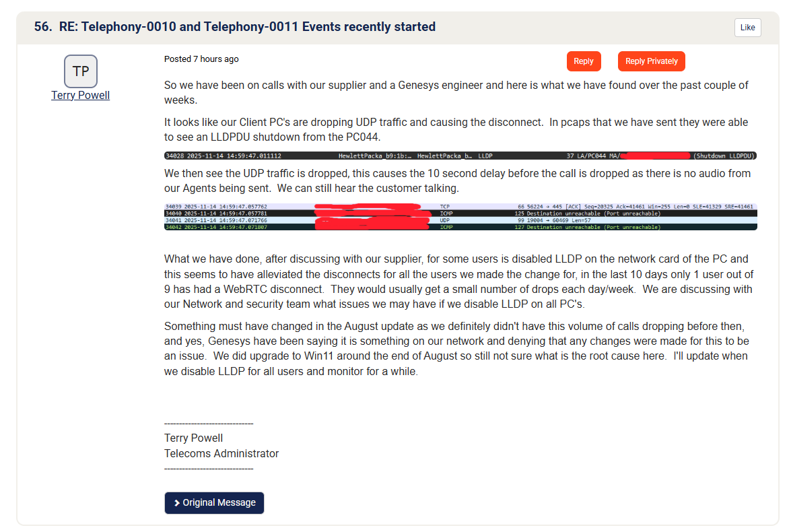Open the ICMP Destination unreachable capture image
789x532 pixels.
(460, 217)
